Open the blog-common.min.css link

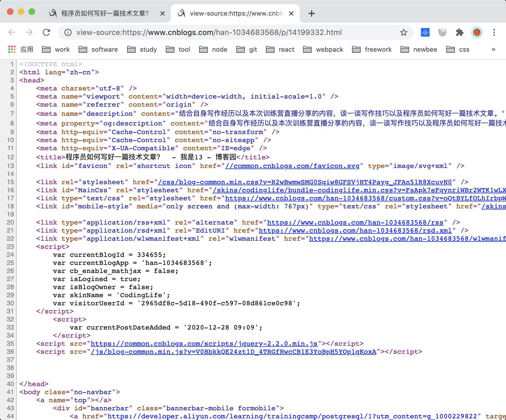(305, 182)
